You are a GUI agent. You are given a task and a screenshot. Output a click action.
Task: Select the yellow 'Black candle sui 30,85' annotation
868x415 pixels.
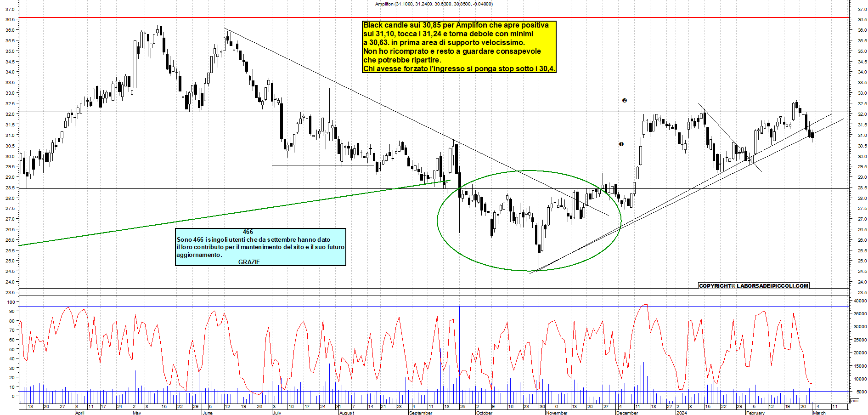[x=459, y=47]
